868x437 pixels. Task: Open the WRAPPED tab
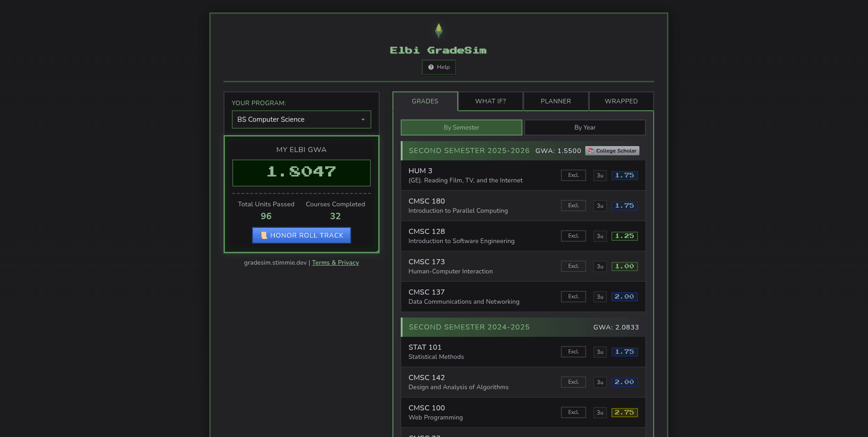(621, 101)
